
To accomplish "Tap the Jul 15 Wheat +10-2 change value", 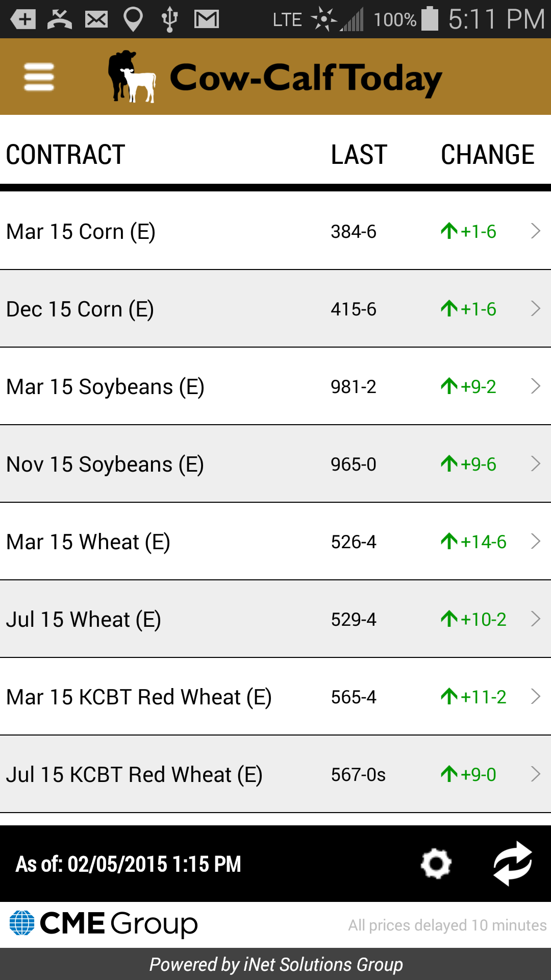I will (x=473, y=620).
